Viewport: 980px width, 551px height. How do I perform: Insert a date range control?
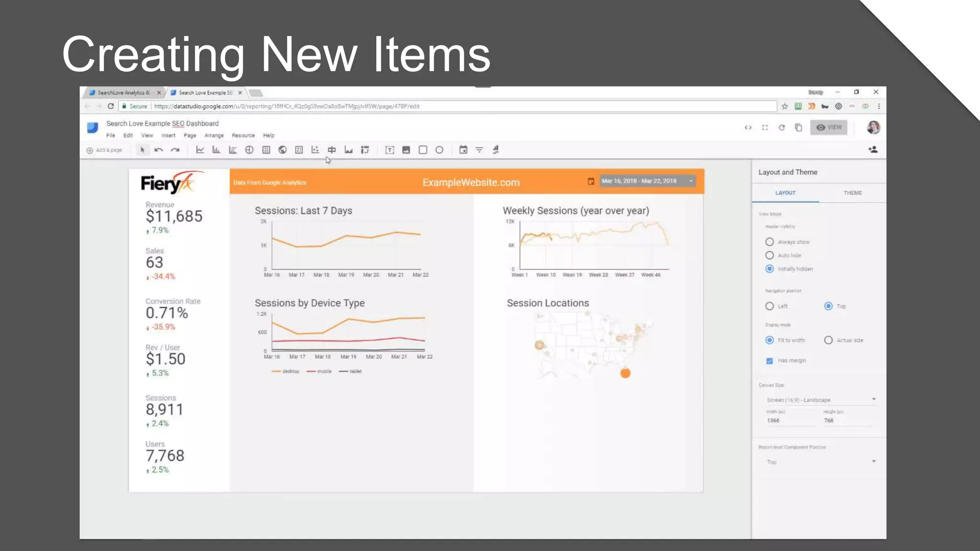[x=463, y=150]
